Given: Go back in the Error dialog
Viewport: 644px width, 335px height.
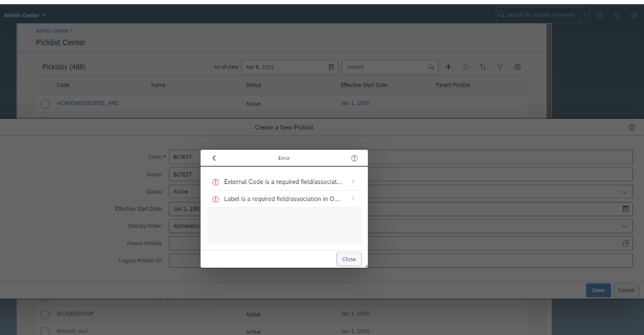Looking at the screenshot, I should (214, 158).
